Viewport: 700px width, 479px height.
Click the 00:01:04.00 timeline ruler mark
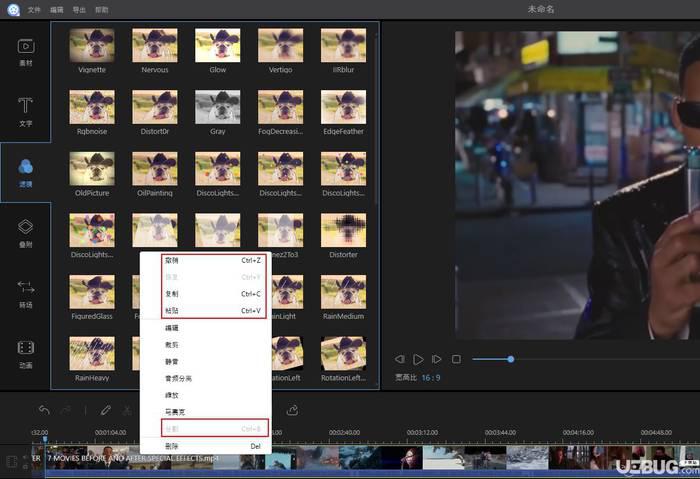[110, 432]
